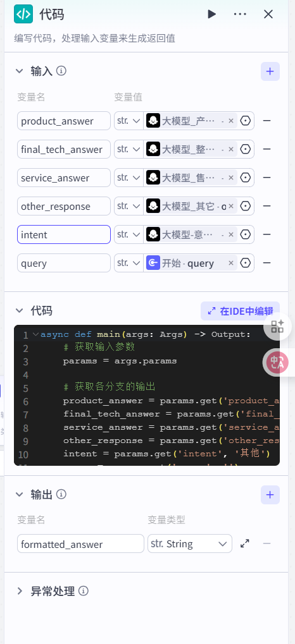The height and width of the screenshot is (644, 295).
Task: Open the variable selector hexagon for other_response
Action: (246, 206)
